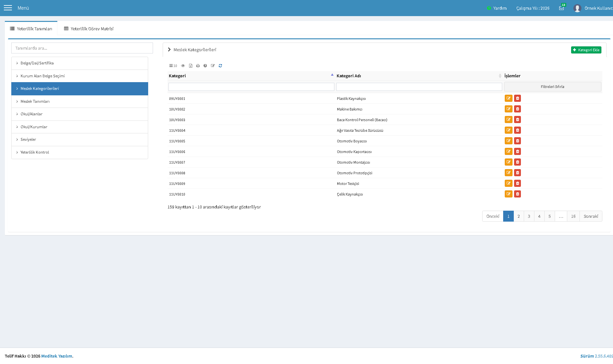613x364 pixels.
Task: Open the hamburger Menü icon
Action: pos(8,8)
